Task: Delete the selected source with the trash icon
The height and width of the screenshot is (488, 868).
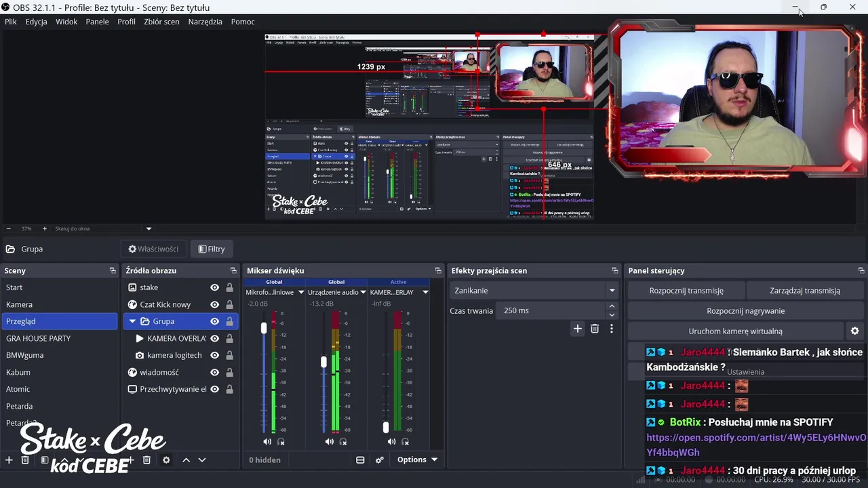Action: pyautogui.click(x=146, y=460)
